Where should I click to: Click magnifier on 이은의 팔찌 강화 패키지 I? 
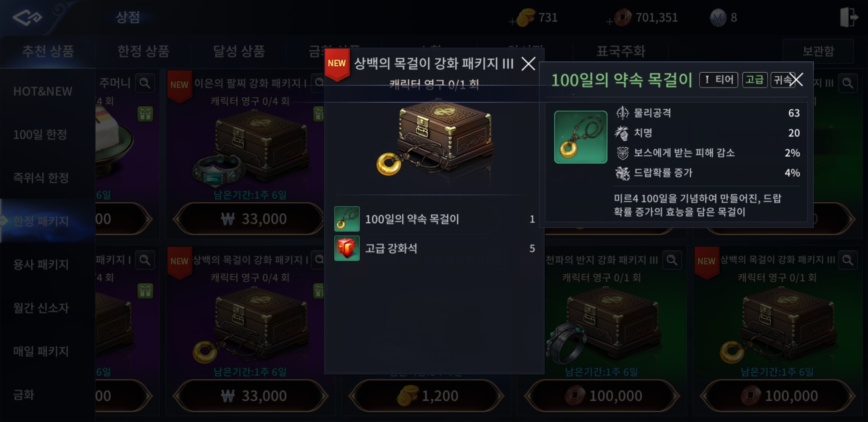[x=319, y=83]
